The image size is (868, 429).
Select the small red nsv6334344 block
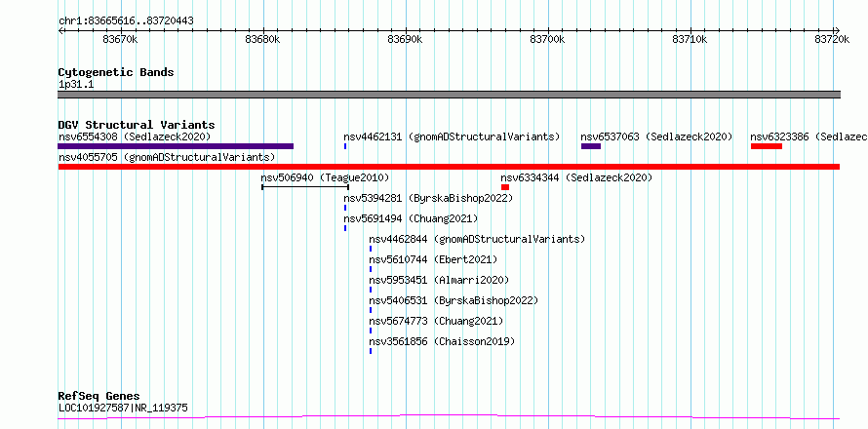[x=505, y=187]
